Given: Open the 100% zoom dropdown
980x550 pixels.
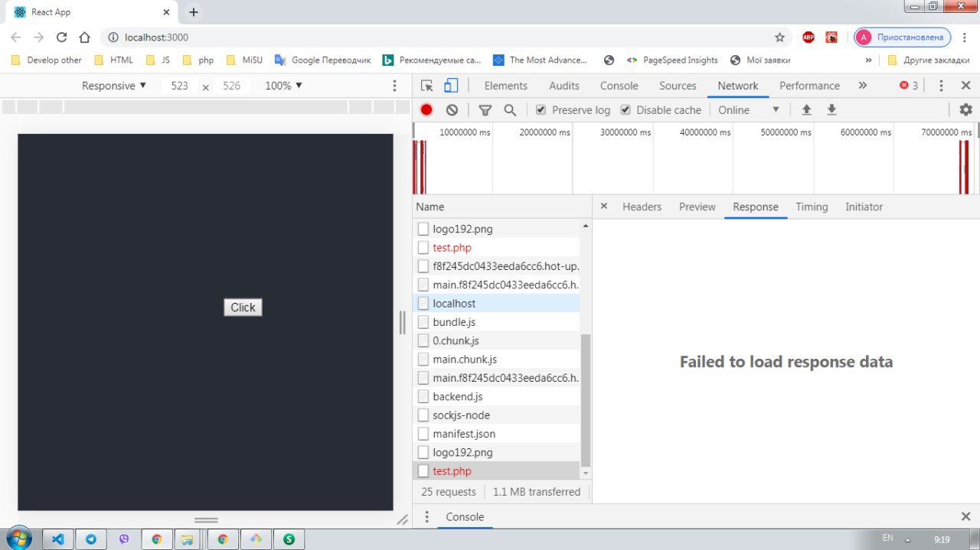Looking at the screenshot, I should point(284,86).
